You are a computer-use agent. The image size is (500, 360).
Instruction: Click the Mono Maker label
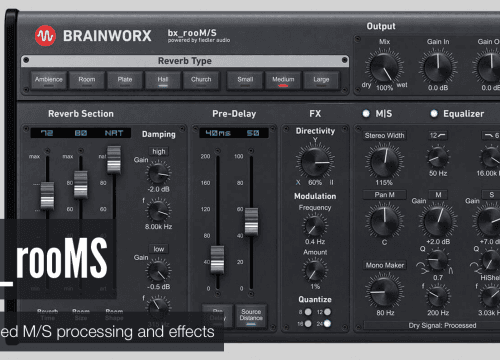coord(385,265)
